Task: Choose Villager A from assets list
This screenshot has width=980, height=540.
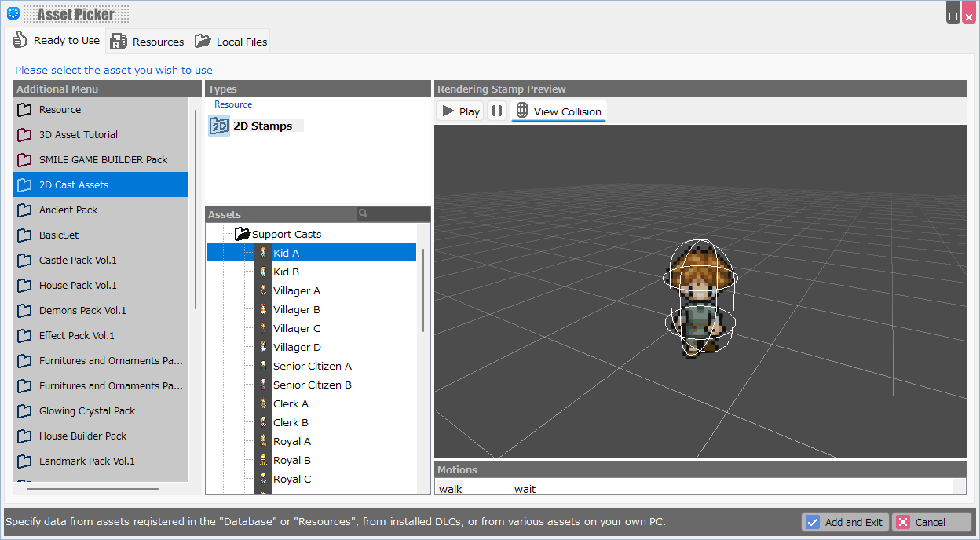Action: coord(296,290)
